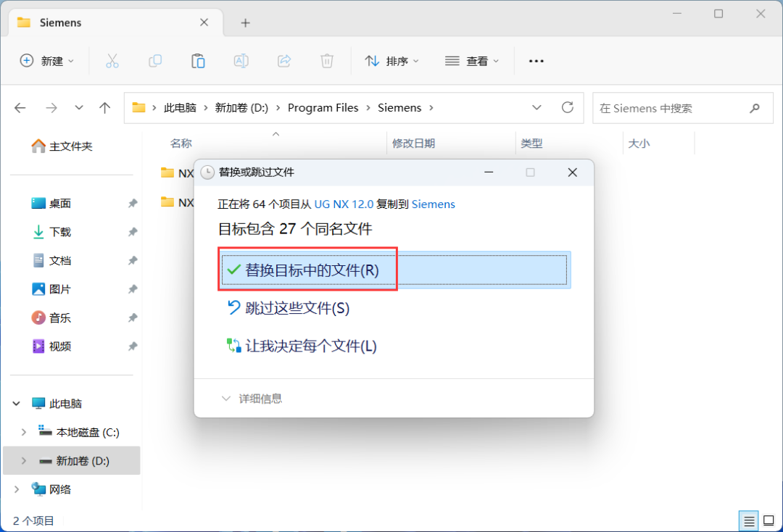This screenshot has height=532, width=783.
Task: Open the 新建 (New) dropdown
Action: (x=47, y=61)
